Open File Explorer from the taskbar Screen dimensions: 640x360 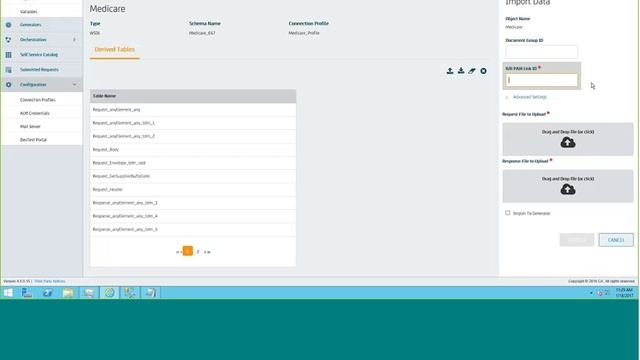point(68,293)
